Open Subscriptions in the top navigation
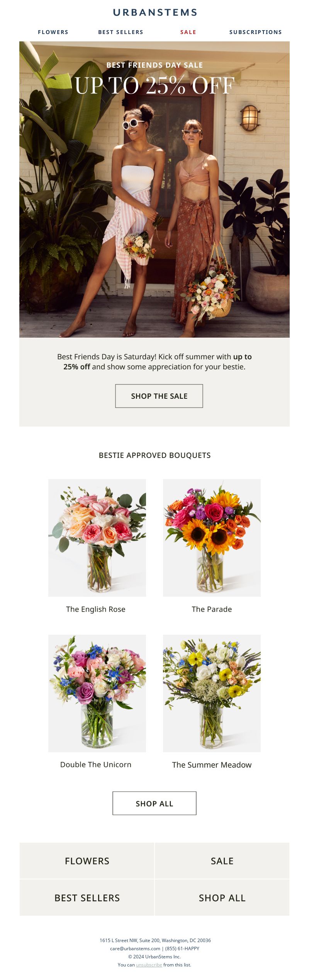 click(256, 32)
